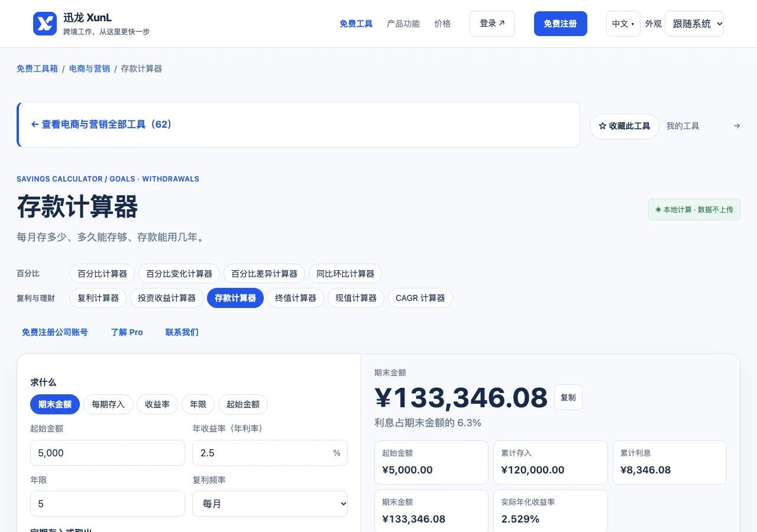This screenshot has height=532, width=757.
Task: Select 投资收益计算器 tool chip
Action: [167, 298]
